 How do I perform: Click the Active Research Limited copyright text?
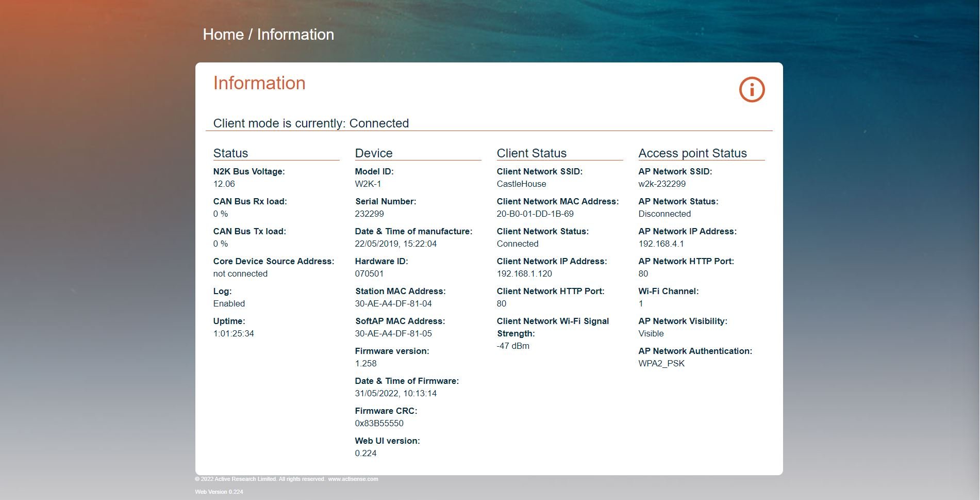click(260, 479)
